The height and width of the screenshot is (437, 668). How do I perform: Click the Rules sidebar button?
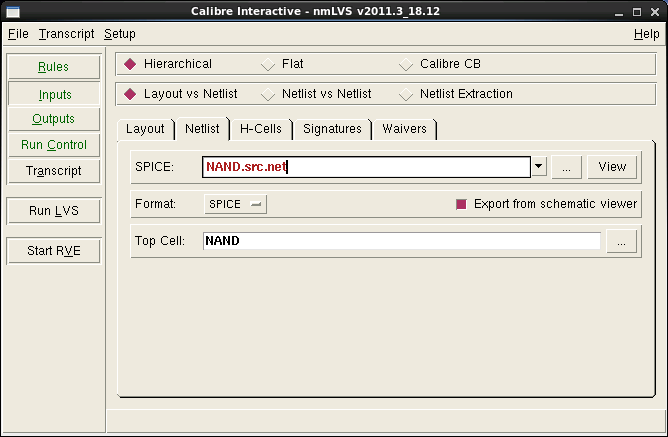[54, 66]
